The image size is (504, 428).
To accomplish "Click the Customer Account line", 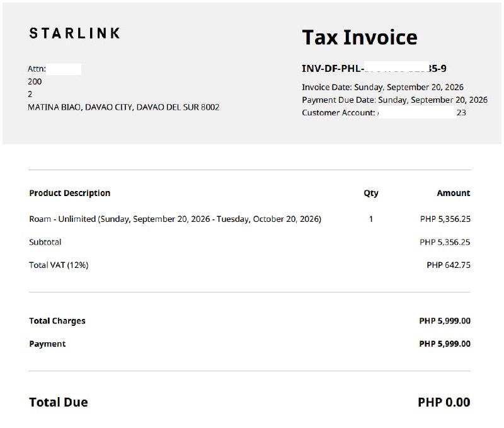I will point(384,113).
